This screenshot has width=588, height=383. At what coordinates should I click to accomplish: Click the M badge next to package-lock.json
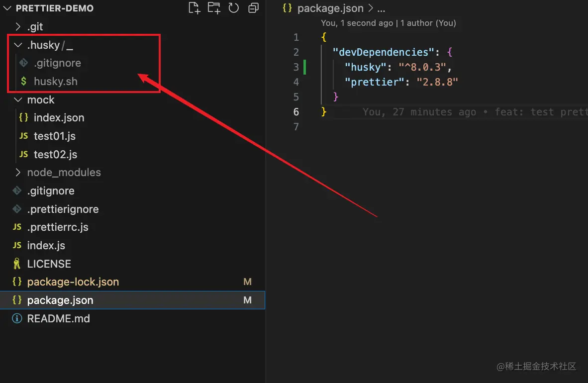pos(247,282)
